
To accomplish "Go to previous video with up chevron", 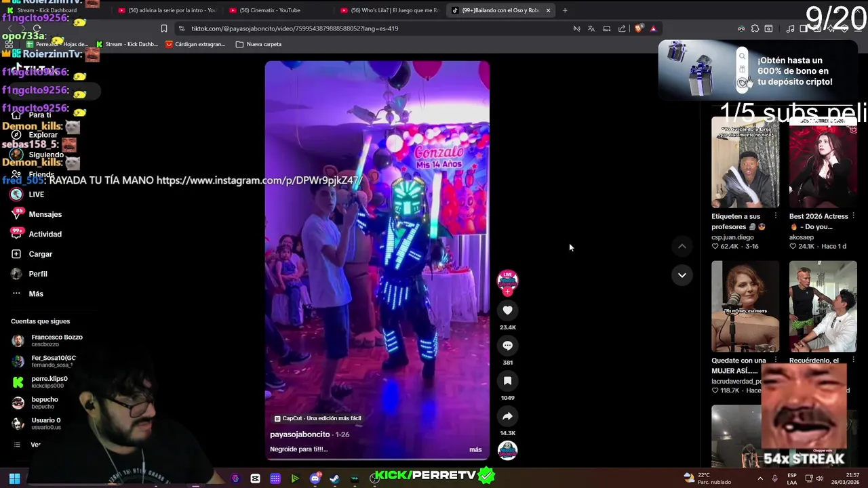I will tap(682, 247).
